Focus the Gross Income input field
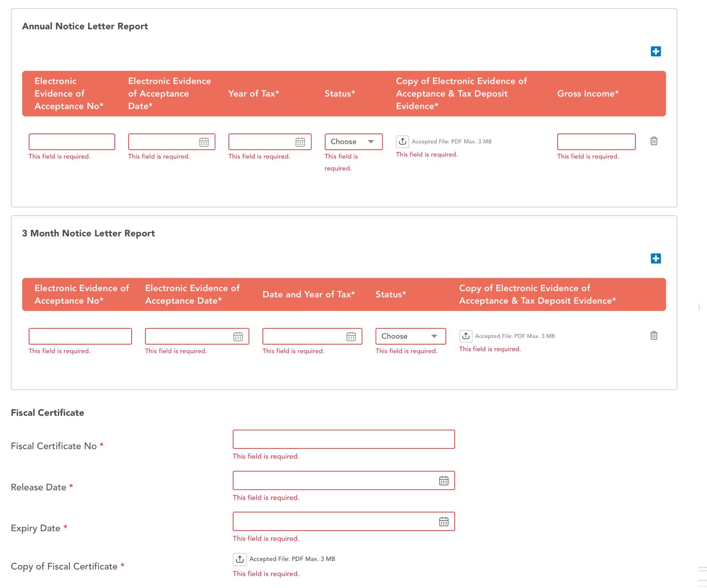Viewport: 707px width, 588px height. [596, 142]
